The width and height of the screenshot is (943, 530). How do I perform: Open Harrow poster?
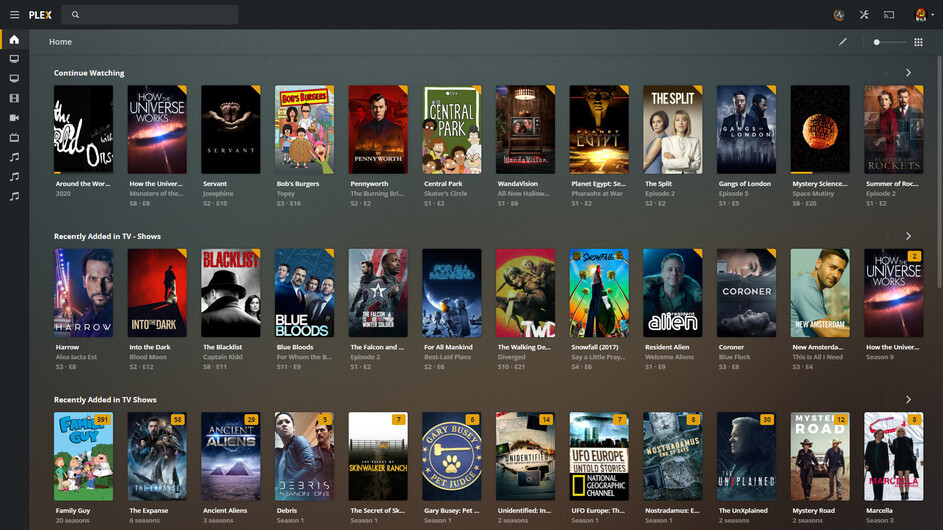pyautogui.click(x=84, y=293)
